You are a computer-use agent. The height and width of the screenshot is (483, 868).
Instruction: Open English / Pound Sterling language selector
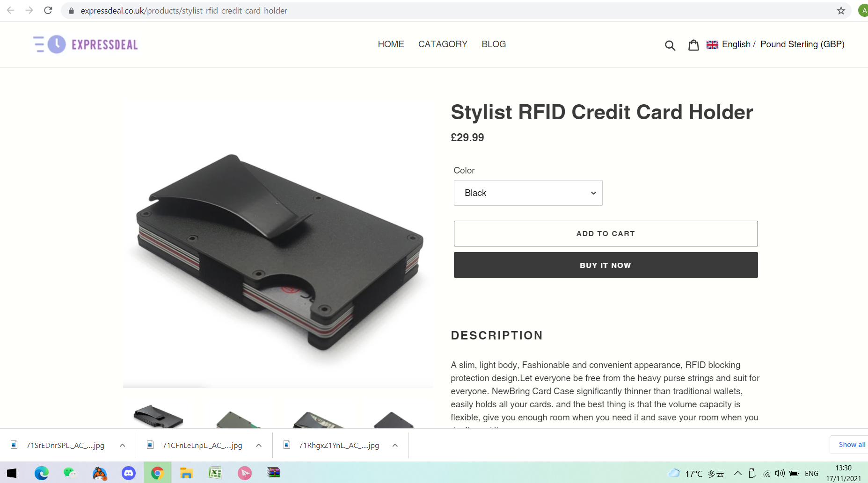click(x=775, y=44)
